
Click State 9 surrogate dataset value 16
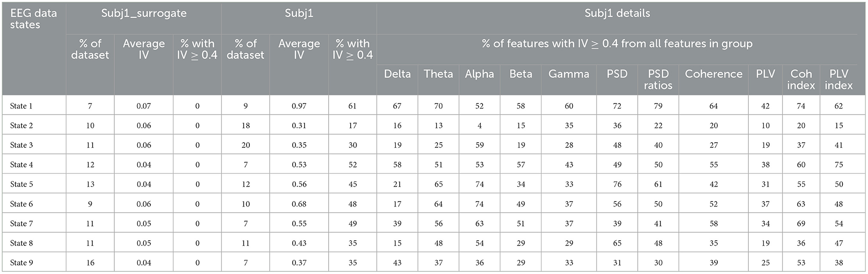click(x=90, y=263)
